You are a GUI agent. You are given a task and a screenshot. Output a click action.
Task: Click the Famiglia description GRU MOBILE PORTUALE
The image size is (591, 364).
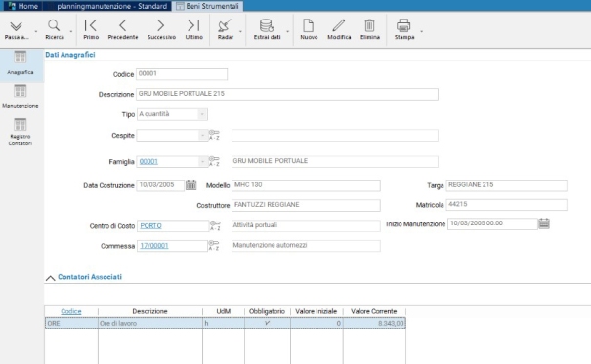click(x=335, y=161)
